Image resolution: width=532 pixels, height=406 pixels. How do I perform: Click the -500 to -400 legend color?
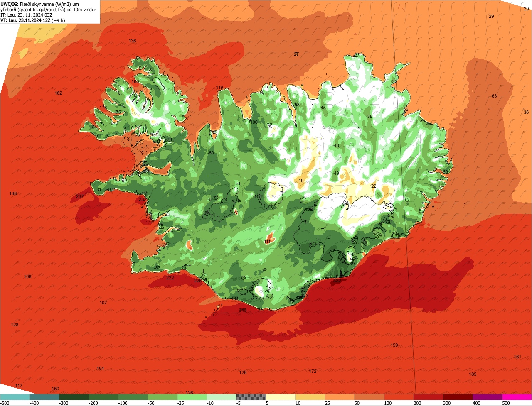point(15,397)
